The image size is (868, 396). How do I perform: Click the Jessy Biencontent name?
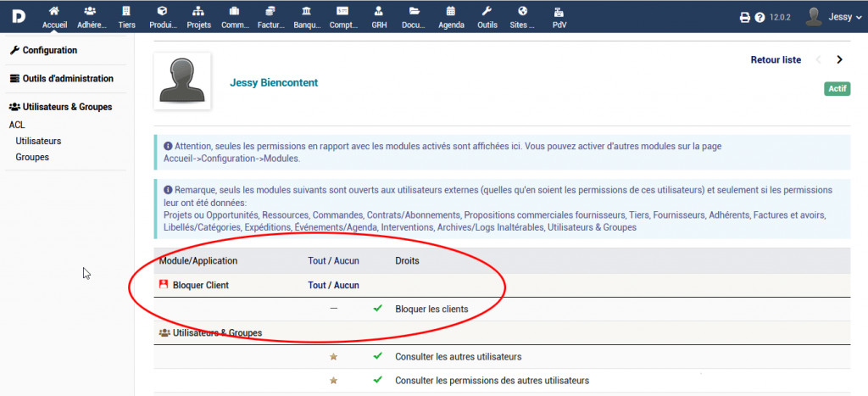tap(274, 82)
